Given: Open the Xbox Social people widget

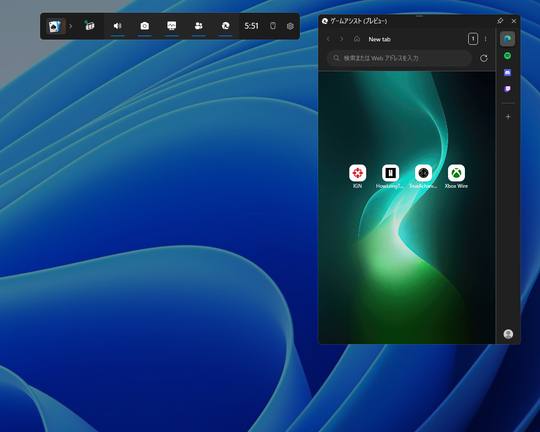Looking at the screenshot, I should pyautogui.click(x=199, y=26).
